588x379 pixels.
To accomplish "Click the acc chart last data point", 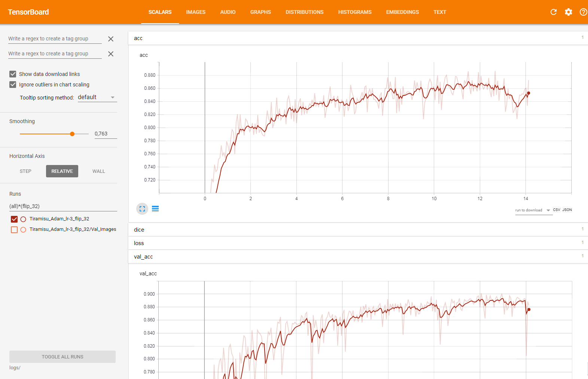I will pos(528,93).
